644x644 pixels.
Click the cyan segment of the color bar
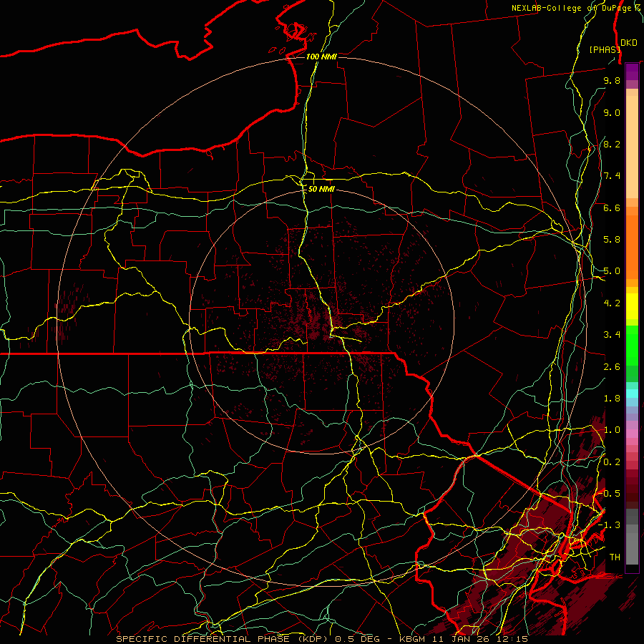point(632,393)
